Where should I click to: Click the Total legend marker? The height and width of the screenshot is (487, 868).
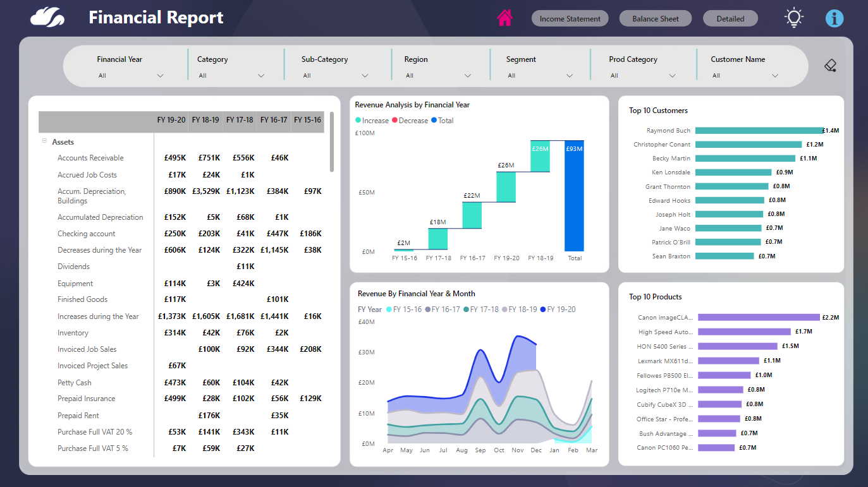434,120
